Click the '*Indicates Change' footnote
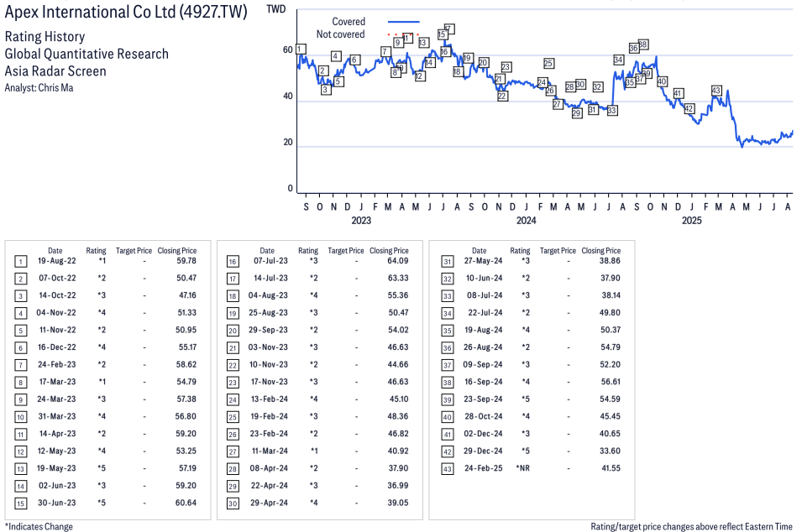The width and height of the screenshot is (802, 532). [x=39, y=526]
